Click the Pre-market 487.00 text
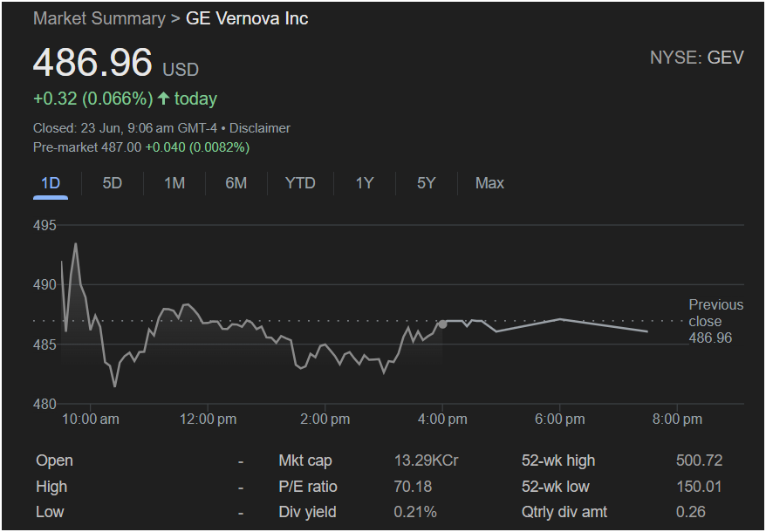766x532 pixels. click(x=87, y=147)
